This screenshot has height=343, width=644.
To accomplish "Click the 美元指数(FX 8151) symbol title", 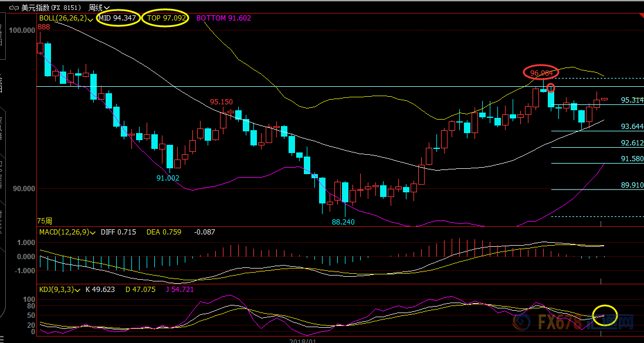I will pos(51,8).
